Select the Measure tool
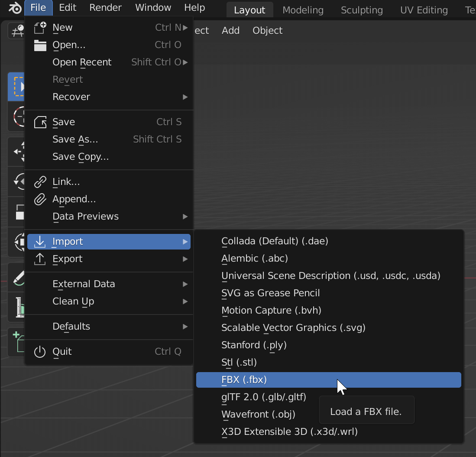 16,307
